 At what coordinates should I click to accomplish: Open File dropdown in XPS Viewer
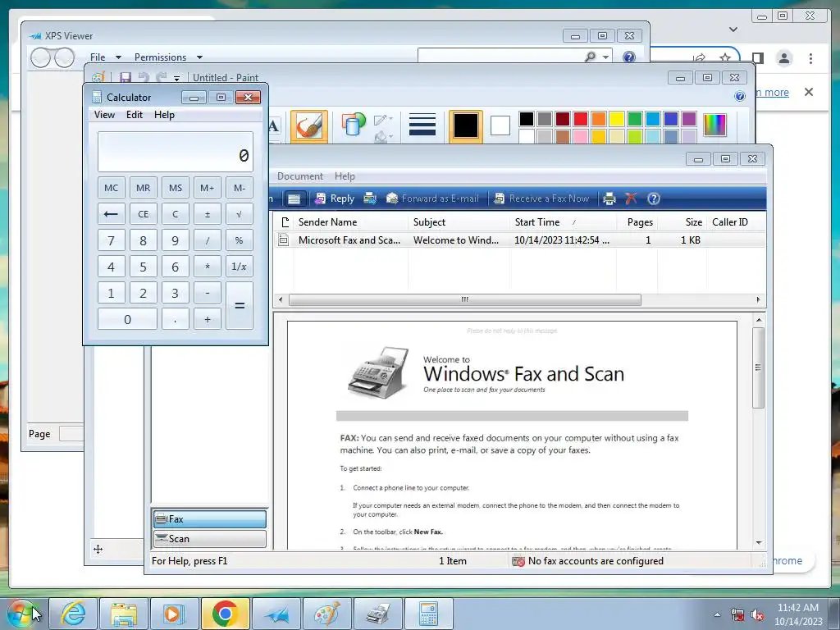point(106,57)
